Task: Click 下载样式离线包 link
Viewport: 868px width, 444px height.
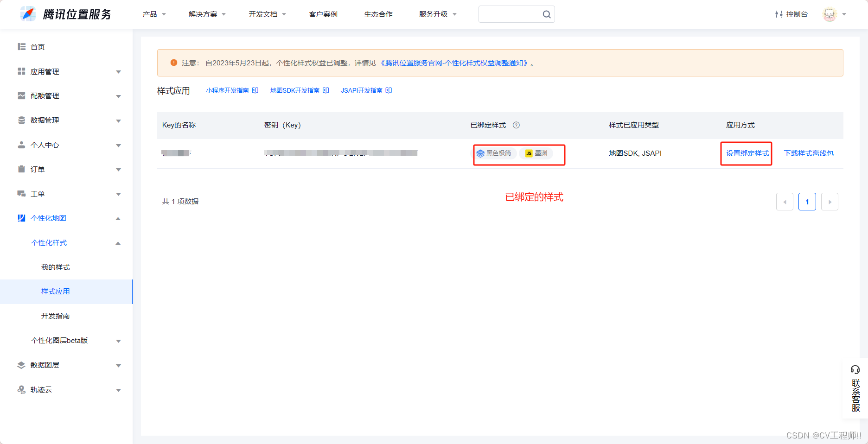Action: pyautogui.click(x=809, y=153)
